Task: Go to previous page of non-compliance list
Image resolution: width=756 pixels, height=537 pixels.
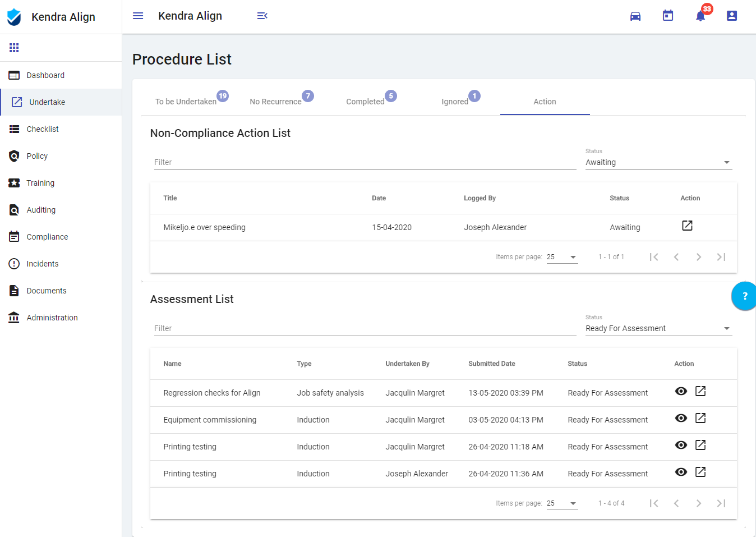Action: (676, 257)
